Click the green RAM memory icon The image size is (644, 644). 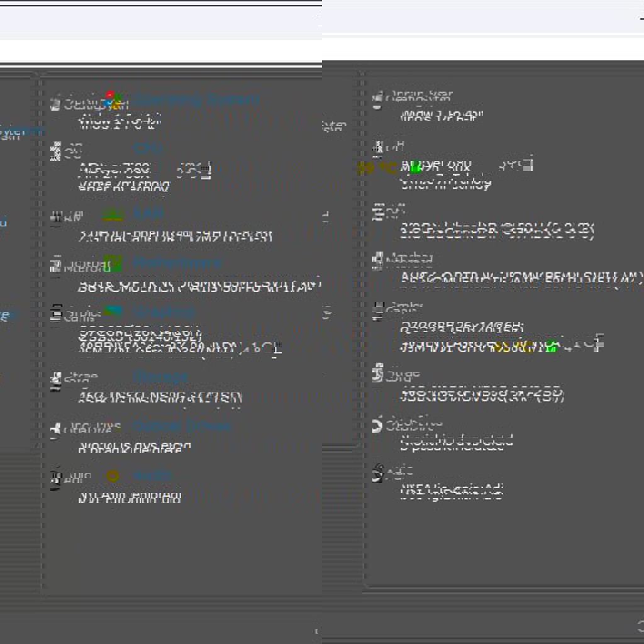113,214
